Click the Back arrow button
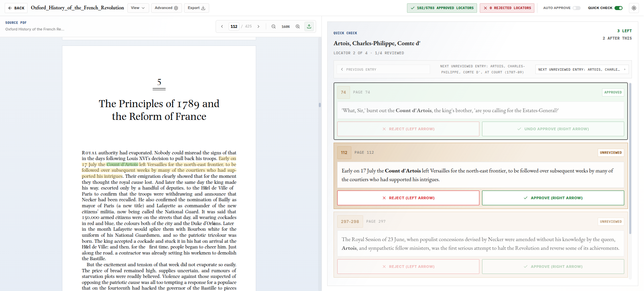644x291 pixels. coord(16,8)
